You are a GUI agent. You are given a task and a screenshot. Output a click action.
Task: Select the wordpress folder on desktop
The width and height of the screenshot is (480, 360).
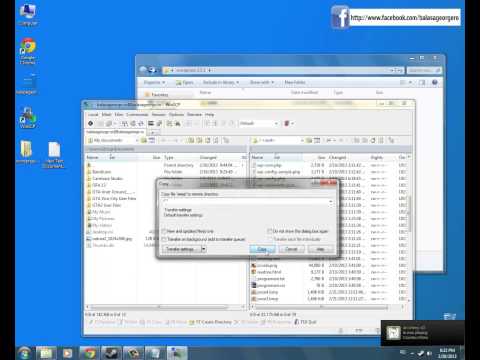26,152
